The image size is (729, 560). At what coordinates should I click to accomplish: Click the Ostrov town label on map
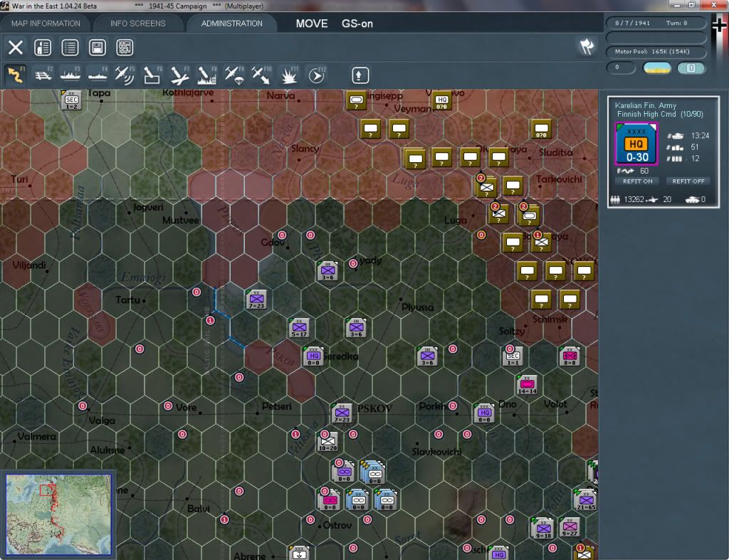tap(337, 525)
